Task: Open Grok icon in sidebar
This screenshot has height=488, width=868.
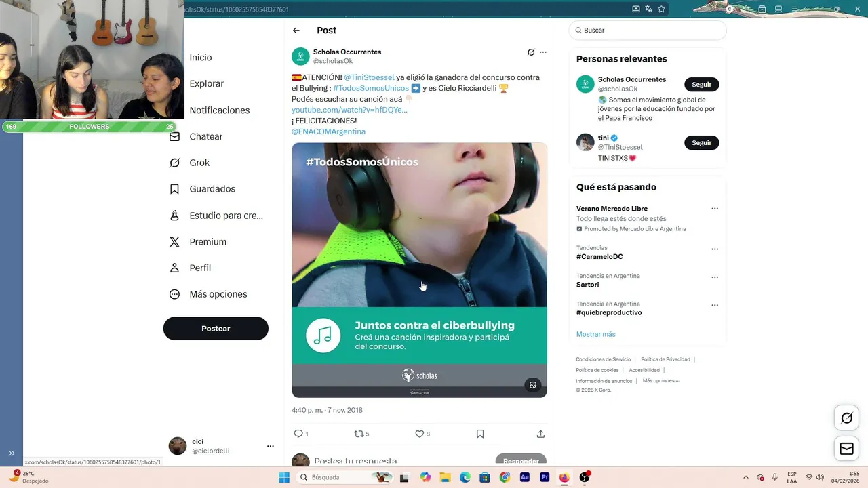Action: click(174, 163)
